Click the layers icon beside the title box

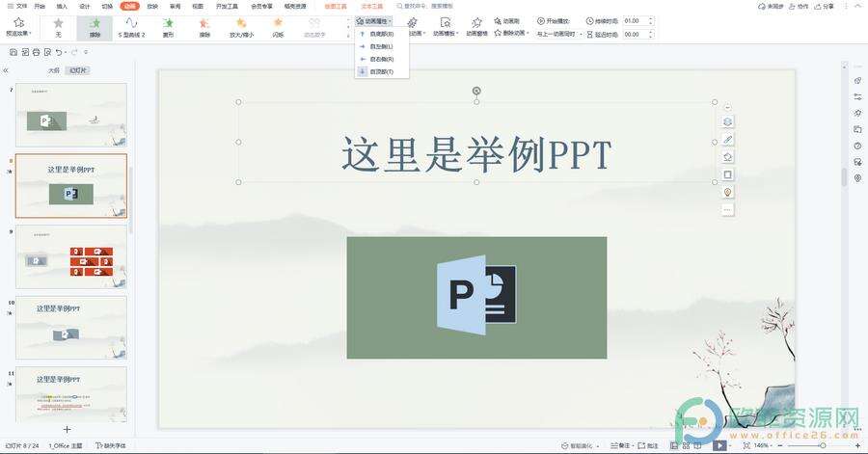tap(727, 122)
